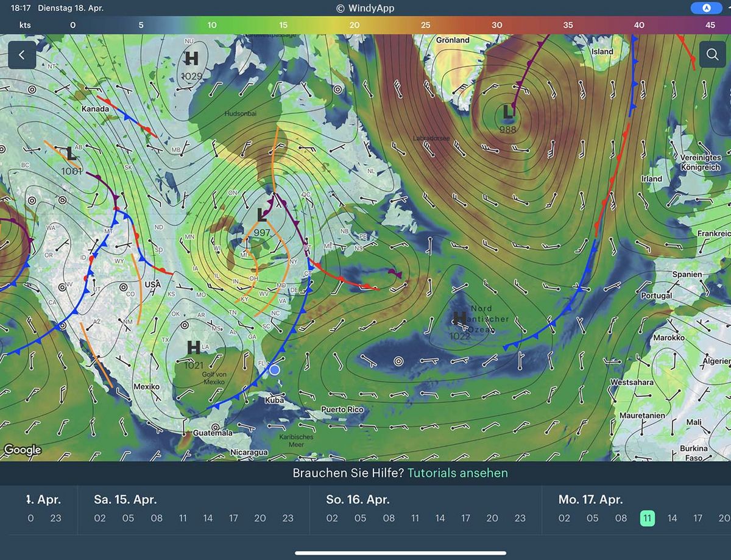The height and width of the screenshot is (560, 731).
Task: Open the Tutorials ansehen link
Action: pos(457,473)
